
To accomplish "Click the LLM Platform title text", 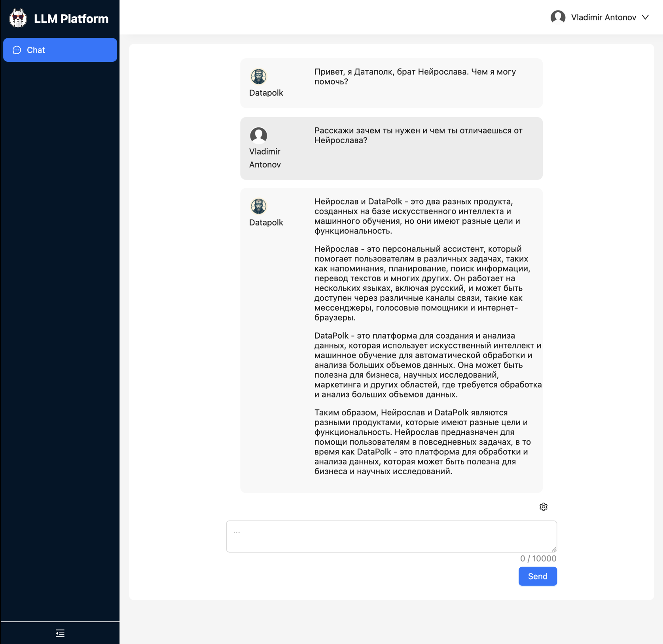I will tap(71, 19).
